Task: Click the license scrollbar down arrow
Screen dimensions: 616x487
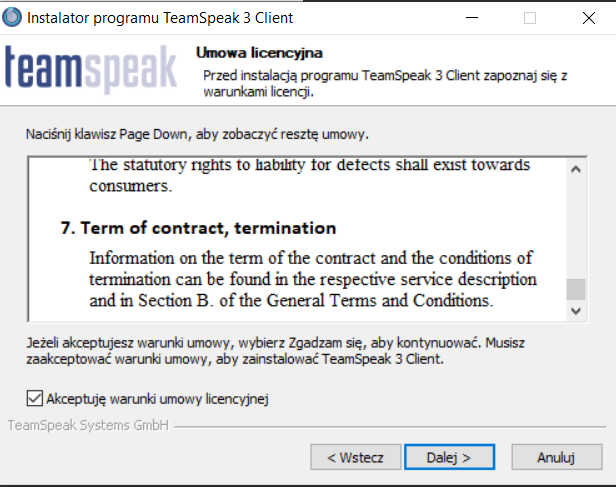Action: coord(575,311)
